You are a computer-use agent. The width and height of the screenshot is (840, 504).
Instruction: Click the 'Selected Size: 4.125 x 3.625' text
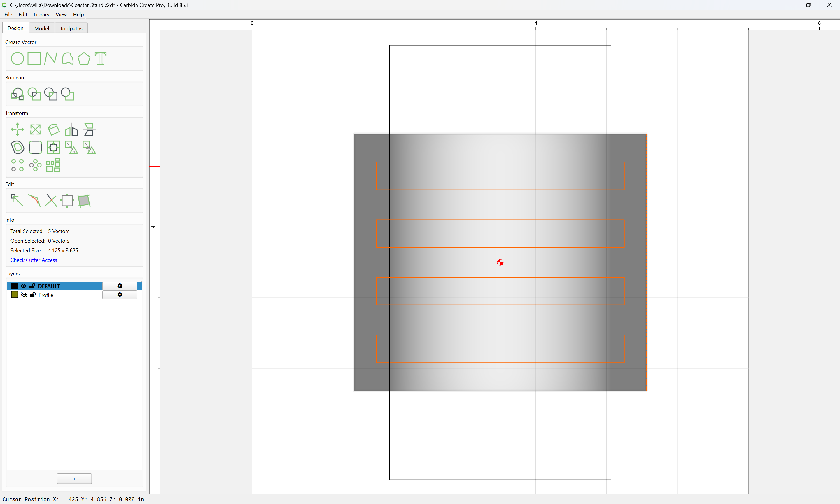click(x=44, y=250)
